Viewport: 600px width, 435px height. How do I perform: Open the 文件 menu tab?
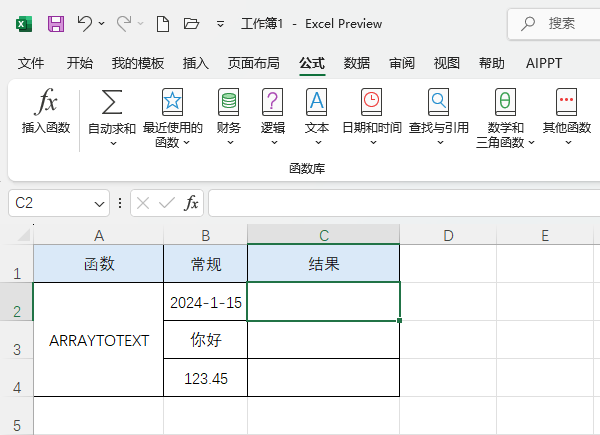coord(31,63)
